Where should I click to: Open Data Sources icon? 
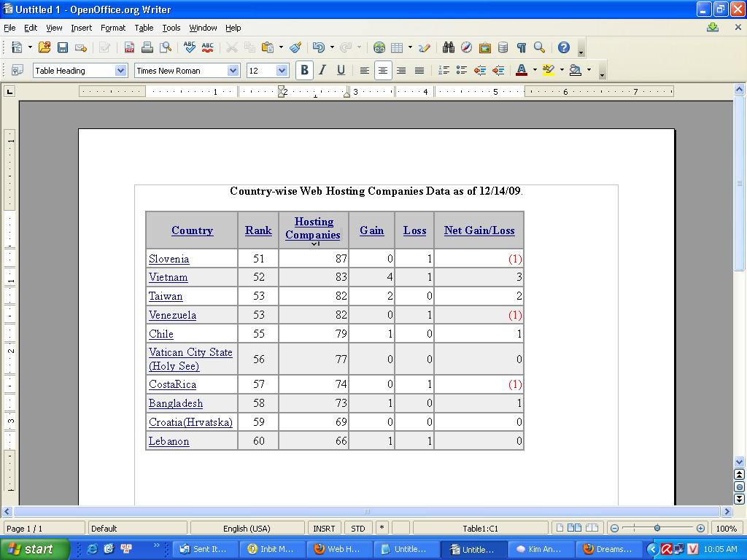click(x=503, y=47)
